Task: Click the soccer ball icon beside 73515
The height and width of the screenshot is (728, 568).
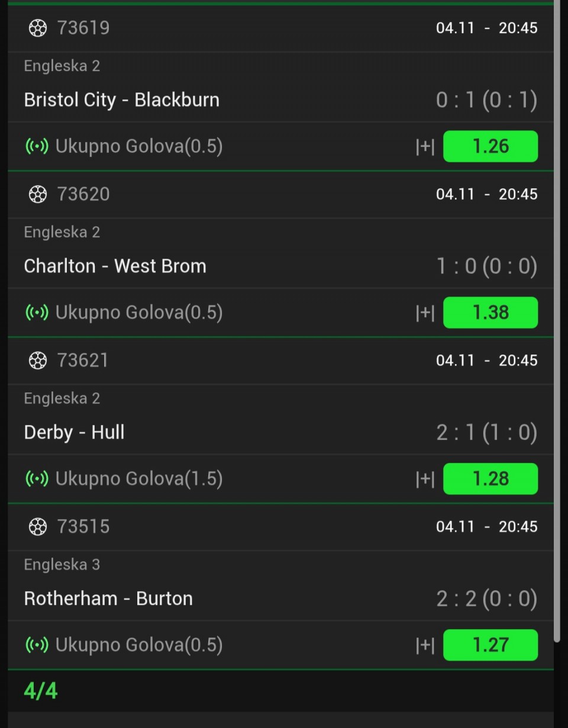Action: click(x=37, y=527)
